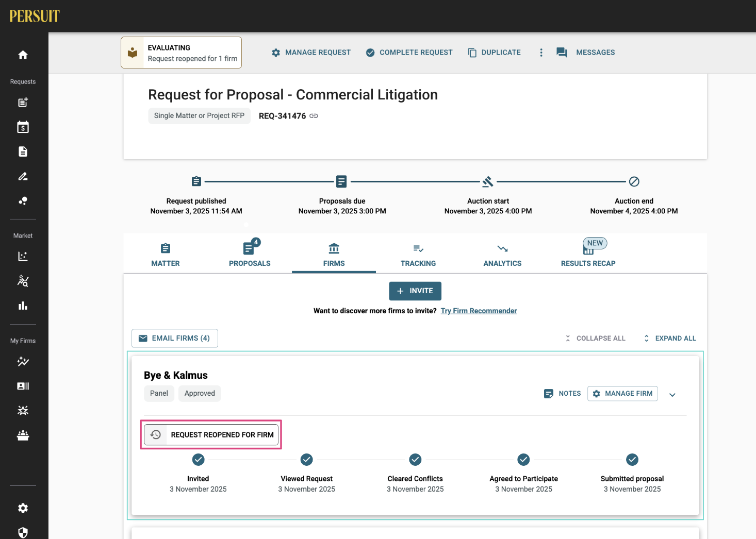Open the starburst icon under My Firms
The image size is (756, 539).
click(23, 411)
